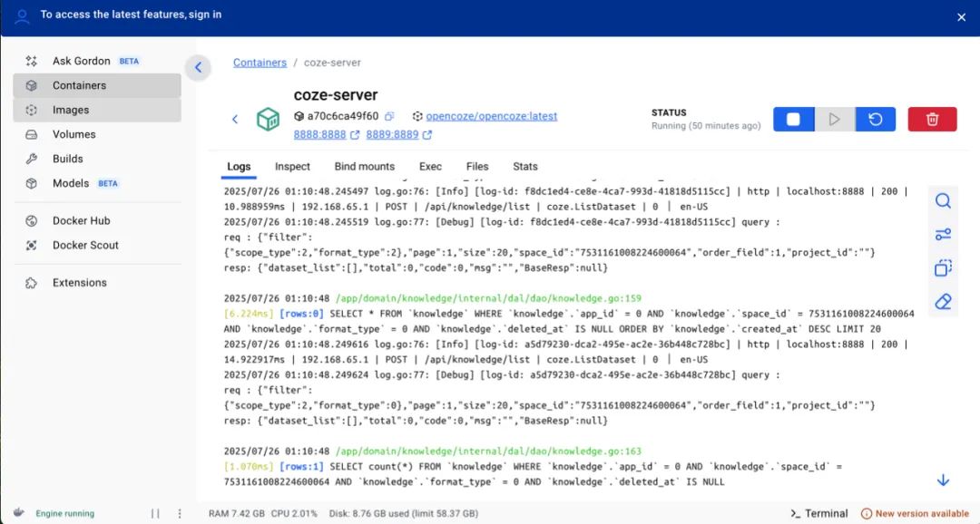
Task: Go to the Containers section
Action: 97,85
